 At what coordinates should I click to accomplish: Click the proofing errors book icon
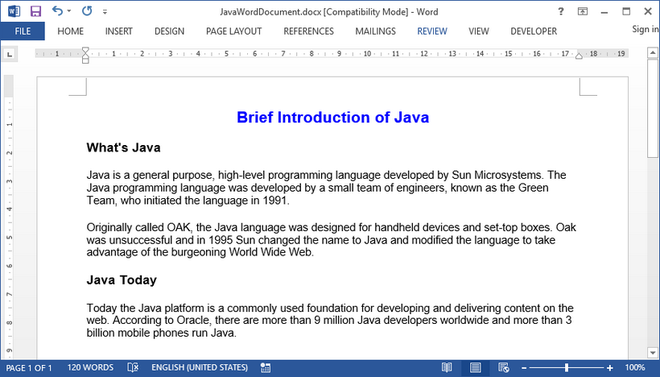(133, 367)
